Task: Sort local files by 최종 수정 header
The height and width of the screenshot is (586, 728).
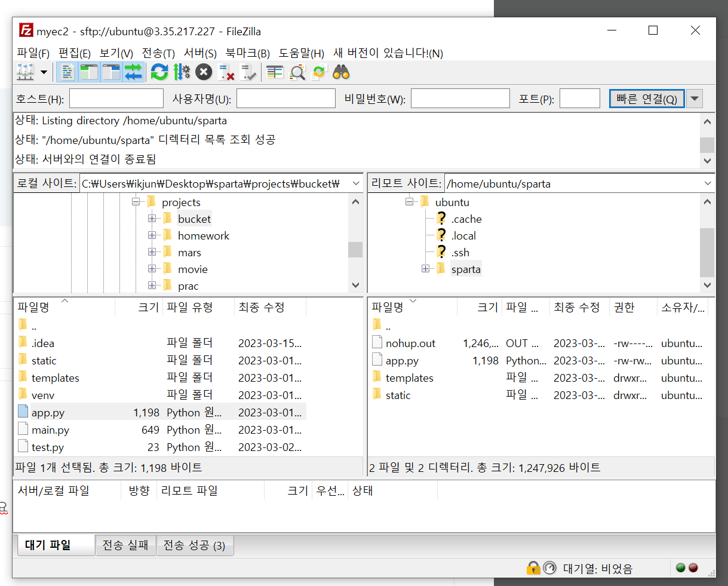Action: (270, 307)
